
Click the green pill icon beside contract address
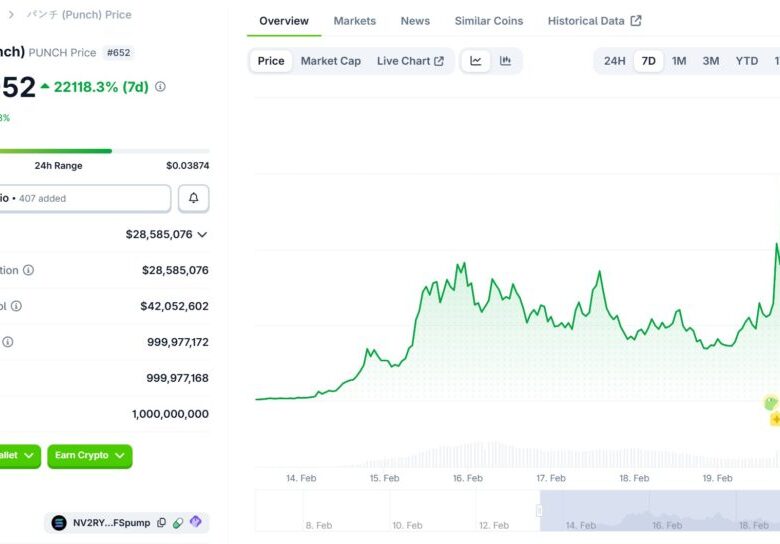point(178,522)
